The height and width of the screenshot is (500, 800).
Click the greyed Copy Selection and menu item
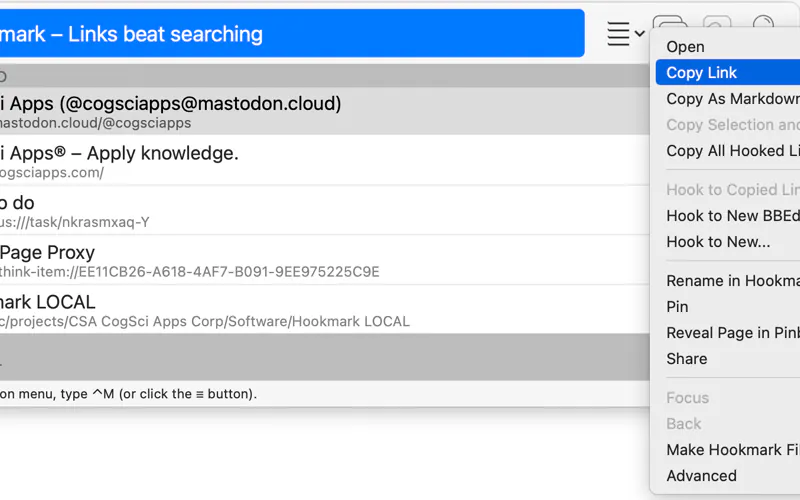click(728, 124)
